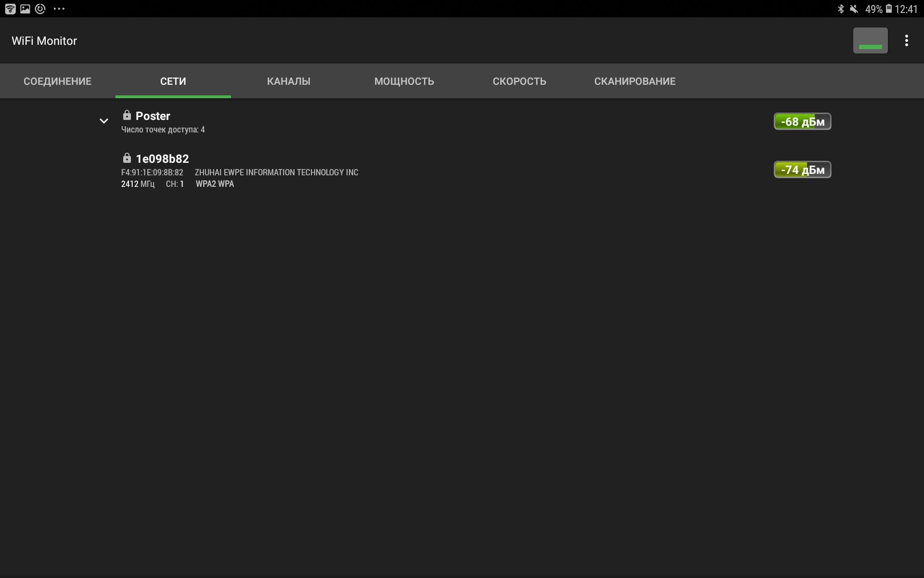
Task: Tap the three-dots notification overflow in status bar
Action: pos(59,9)
